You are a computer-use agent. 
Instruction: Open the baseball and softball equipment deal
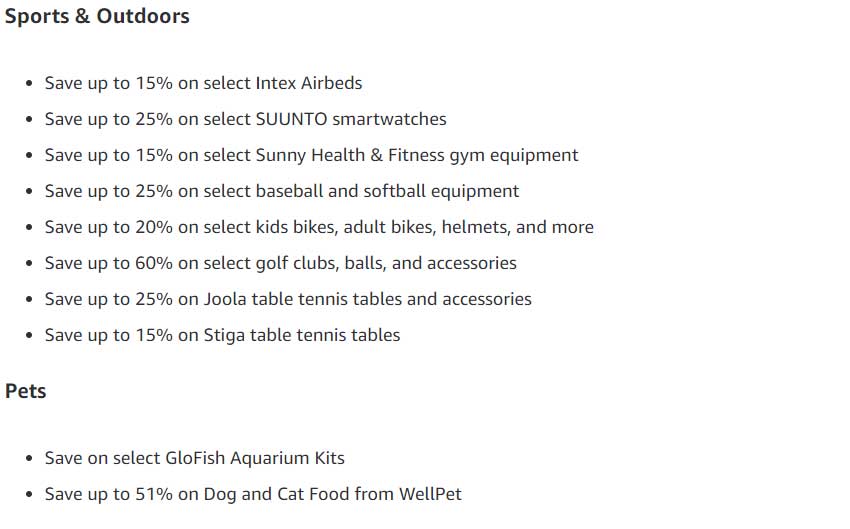282,191
